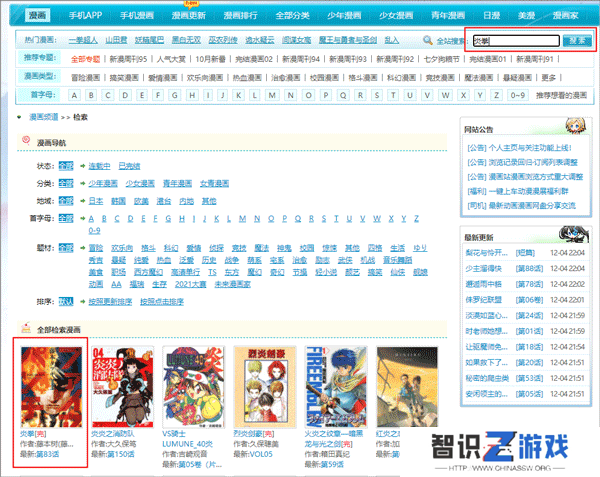Open the 炎炎之消防队 cover thumbnail
600x477 pixels.
[122, 387]
